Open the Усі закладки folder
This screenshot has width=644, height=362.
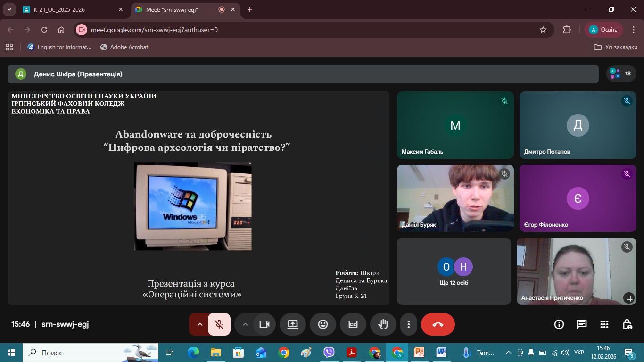click(616, 47)
